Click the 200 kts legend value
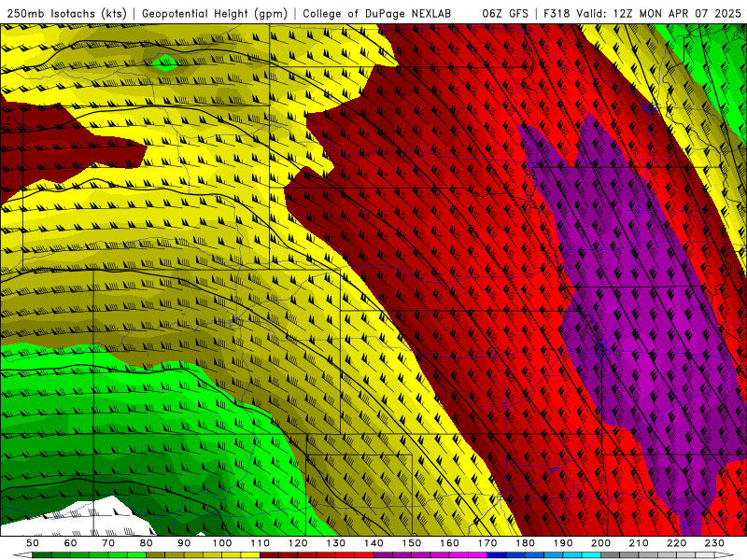 [x=600, y=543]
